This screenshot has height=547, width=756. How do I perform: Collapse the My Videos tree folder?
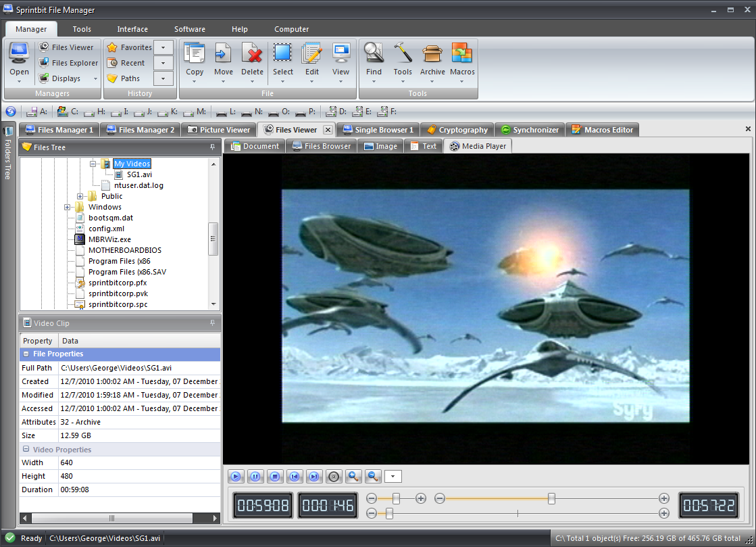[x=93, y=164]
